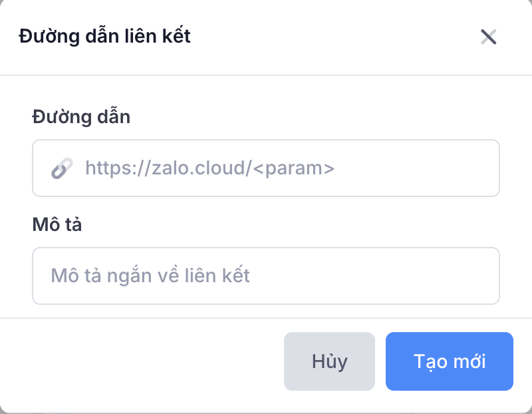The width and height of the screenshot is (532, 414).
Task: Click the Mô tả ngắn về liên kết placeholder
Action: coord(150,276)
